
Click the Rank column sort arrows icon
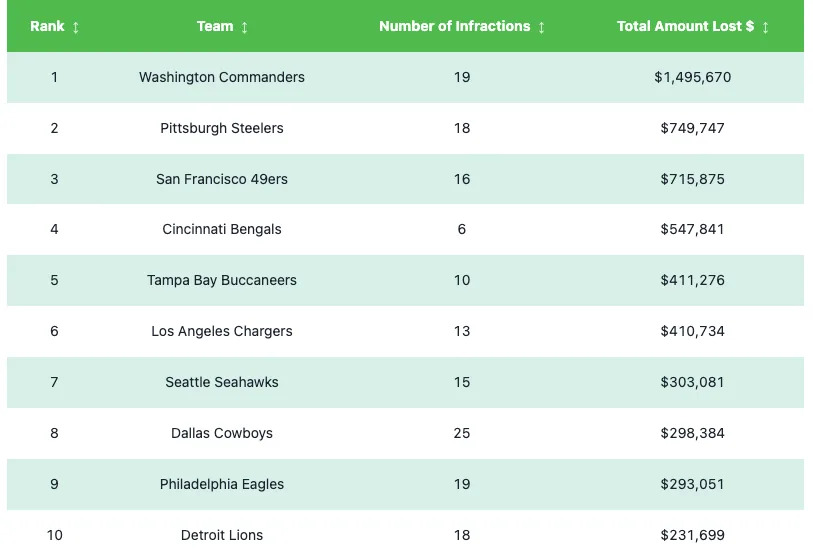tap(76, 27)
